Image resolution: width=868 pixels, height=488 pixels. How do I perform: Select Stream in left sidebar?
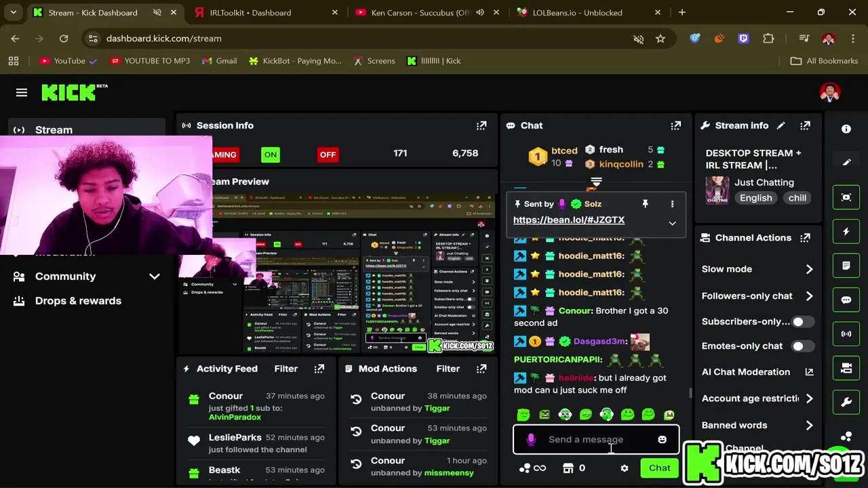pos(87,129)
